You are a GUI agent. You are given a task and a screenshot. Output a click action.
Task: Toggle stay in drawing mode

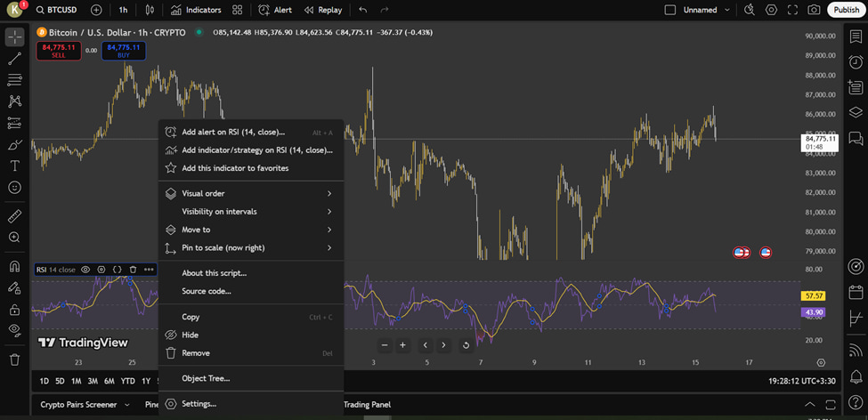tap(15, 287)
